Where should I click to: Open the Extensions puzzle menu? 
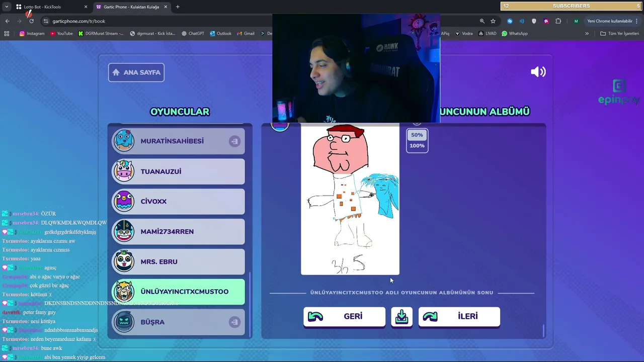558,21
